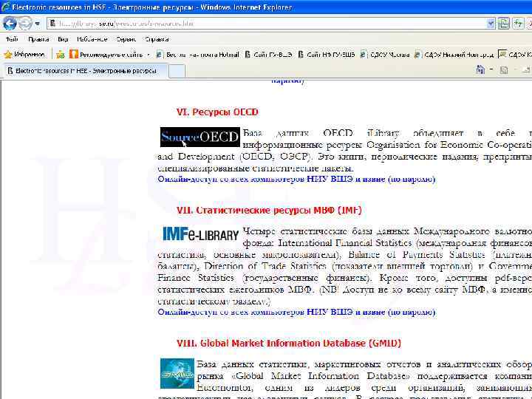The width and height of the screenshot is (532, 399).
Task: Expand the Рекомендуемые сайты dropdown arrow
Action: click(x=149, y=54)
